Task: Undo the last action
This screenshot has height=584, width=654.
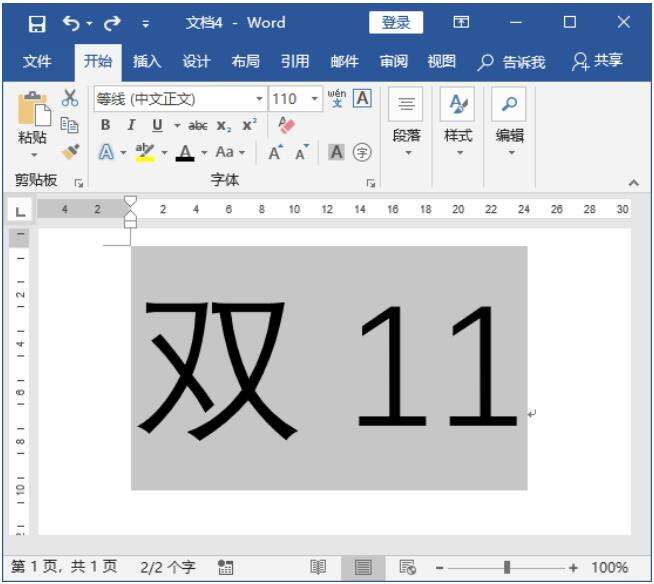Action: pos(71,23)
